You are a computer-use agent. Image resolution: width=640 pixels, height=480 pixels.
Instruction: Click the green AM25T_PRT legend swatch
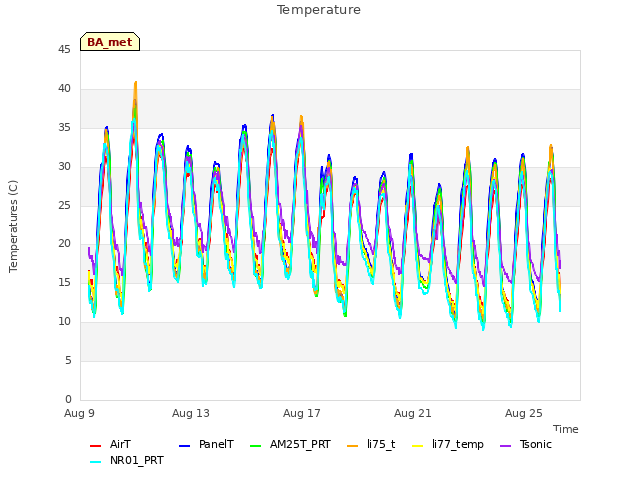click(x=256, y=446)
